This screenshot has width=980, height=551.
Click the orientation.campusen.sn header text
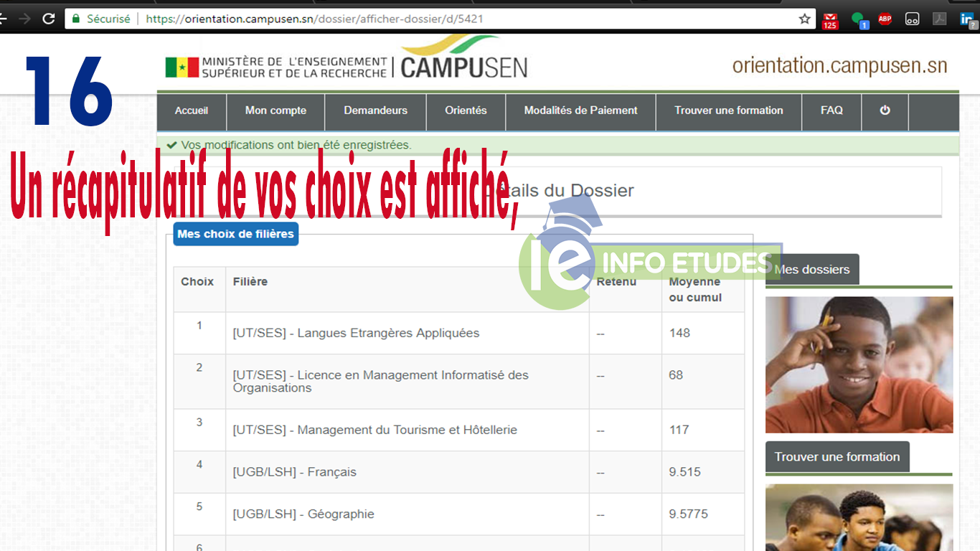[839, 66]
